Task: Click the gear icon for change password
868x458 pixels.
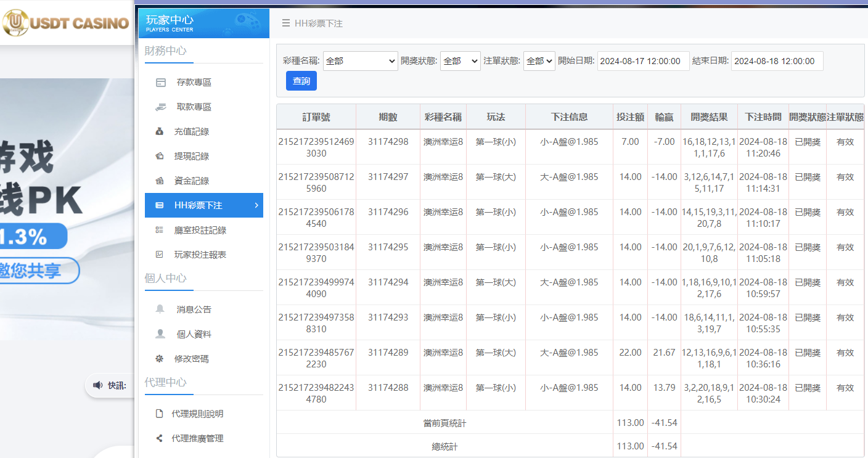Action: pos(160,358)
